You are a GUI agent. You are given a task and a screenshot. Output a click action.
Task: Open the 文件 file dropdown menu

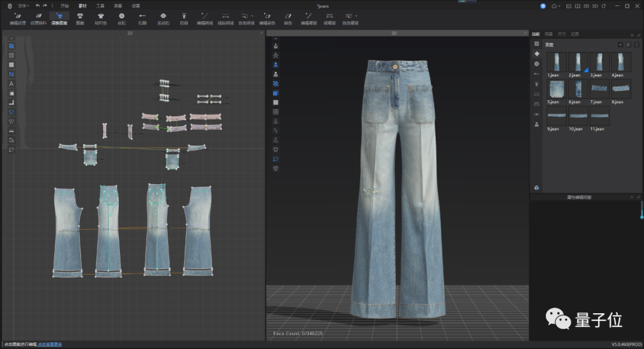coord(23,5)
